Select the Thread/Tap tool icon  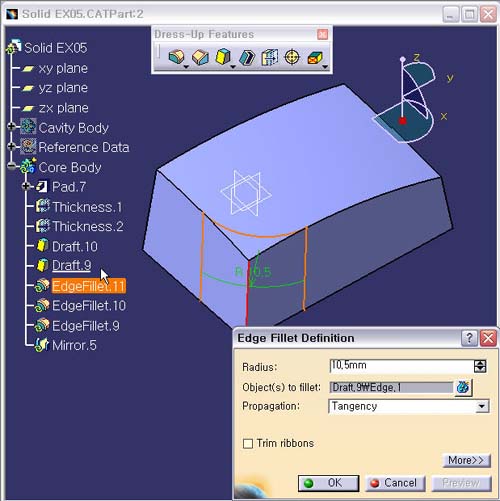tap(292, 57)
